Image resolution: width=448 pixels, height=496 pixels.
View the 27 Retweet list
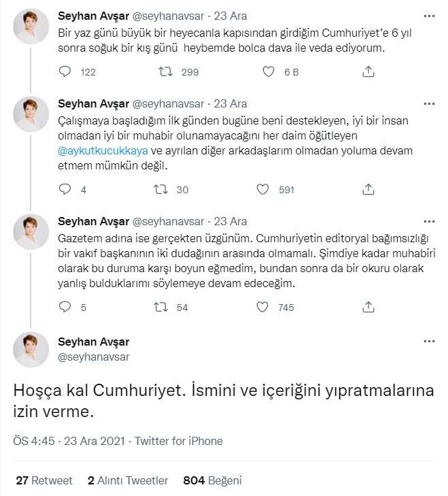[x=44, y=480]
